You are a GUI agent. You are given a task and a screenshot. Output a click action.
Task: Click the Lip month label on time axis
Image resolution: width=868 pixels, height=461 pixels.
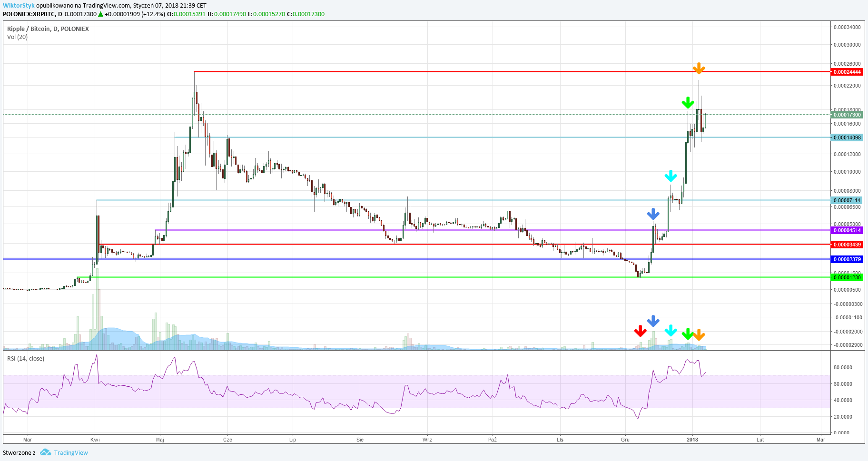coord(293,440)
